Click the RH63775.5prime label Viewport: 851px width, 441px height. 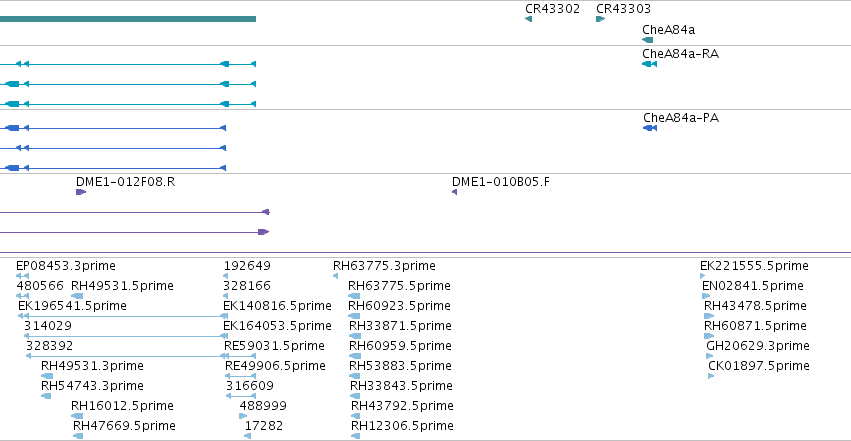(x=399, y=286)
